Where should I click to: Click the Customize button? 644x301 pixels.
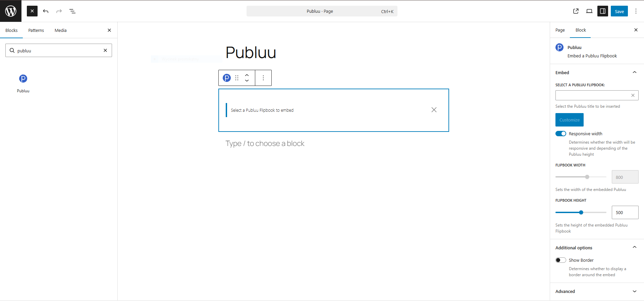tap(570, 120)
